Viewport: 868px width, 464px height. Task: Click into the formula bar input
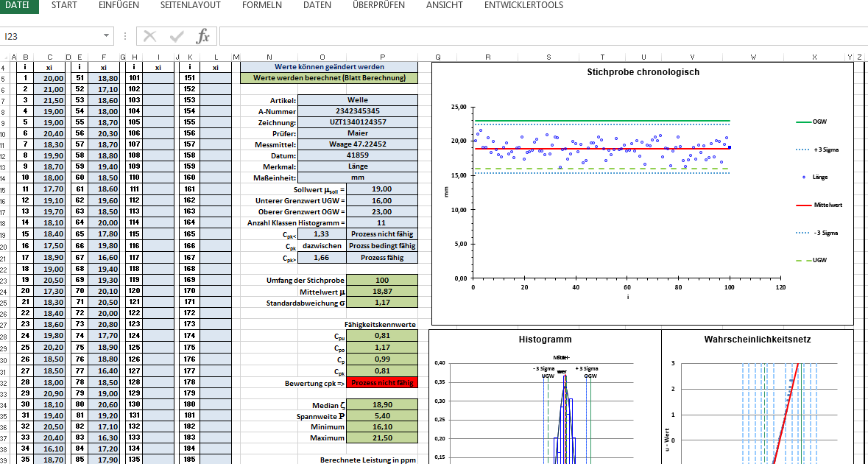pyautogui.click(x=543, y=37)
